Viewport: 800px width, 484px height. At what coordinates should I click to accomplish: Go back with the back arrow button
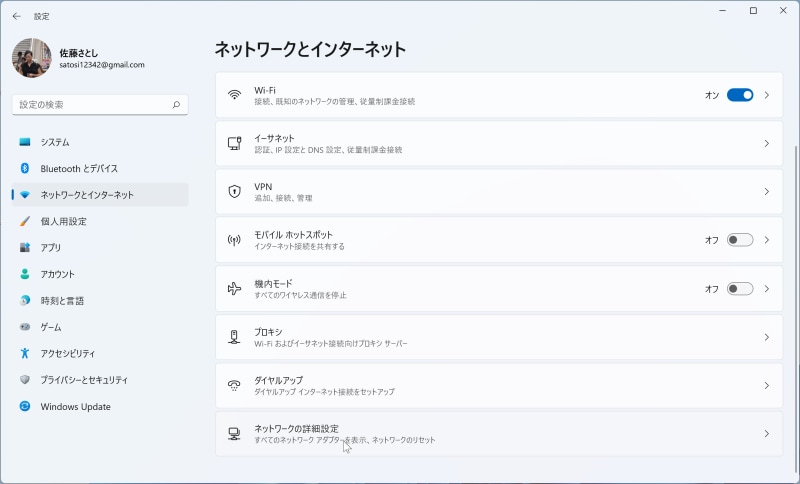16,16
